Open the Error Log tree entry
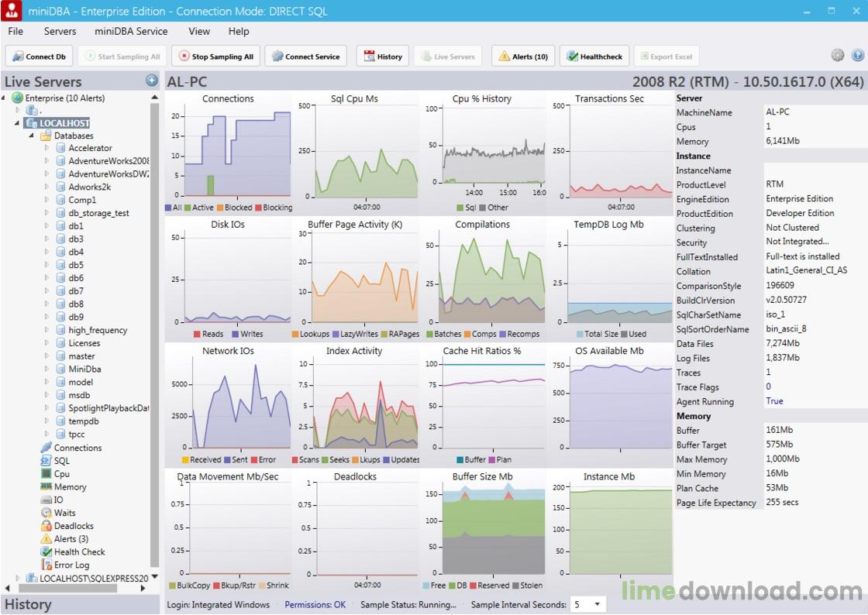868x615 pixels. tap(71, 565)
